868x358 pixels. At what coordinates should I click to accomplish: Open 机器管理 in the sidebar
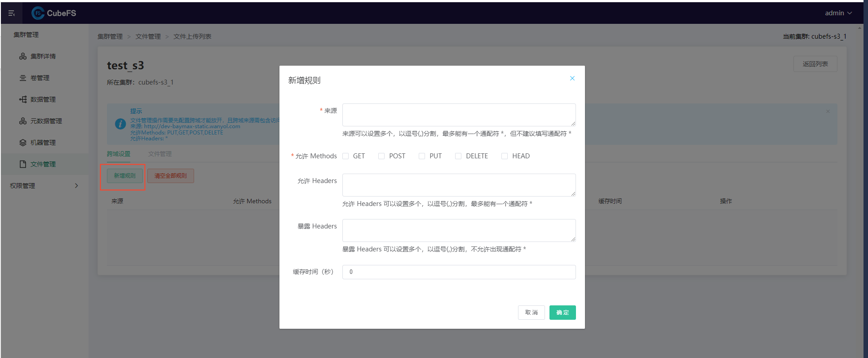(44, 143)
